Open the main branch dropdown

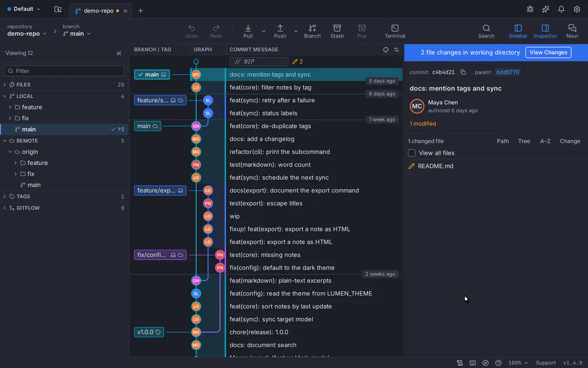(77, 34)
